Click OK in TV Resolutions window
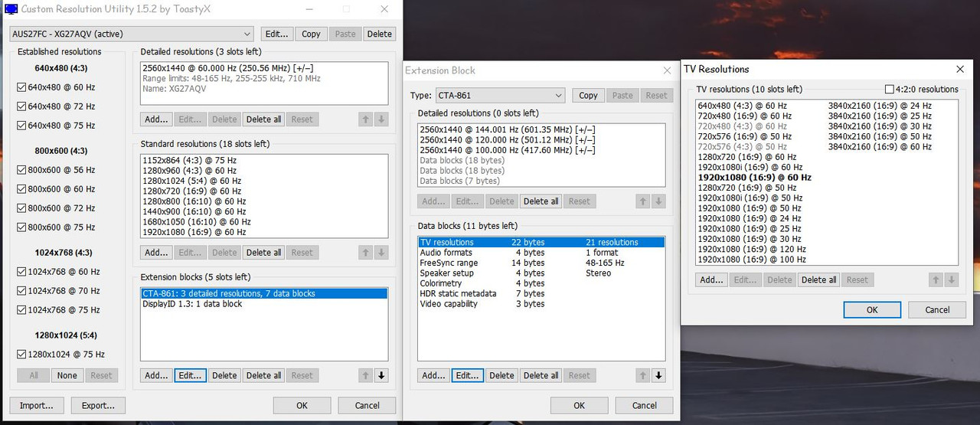Image resolution: width=980 pixels, height=425 pixels. click(x=872, y=310)
